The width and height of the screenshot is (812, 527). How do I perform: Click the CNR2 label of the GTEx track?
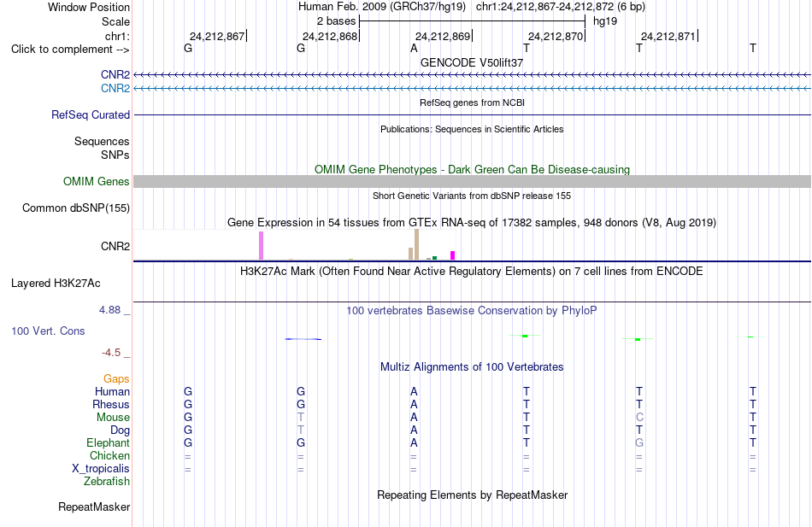[115, 246]
